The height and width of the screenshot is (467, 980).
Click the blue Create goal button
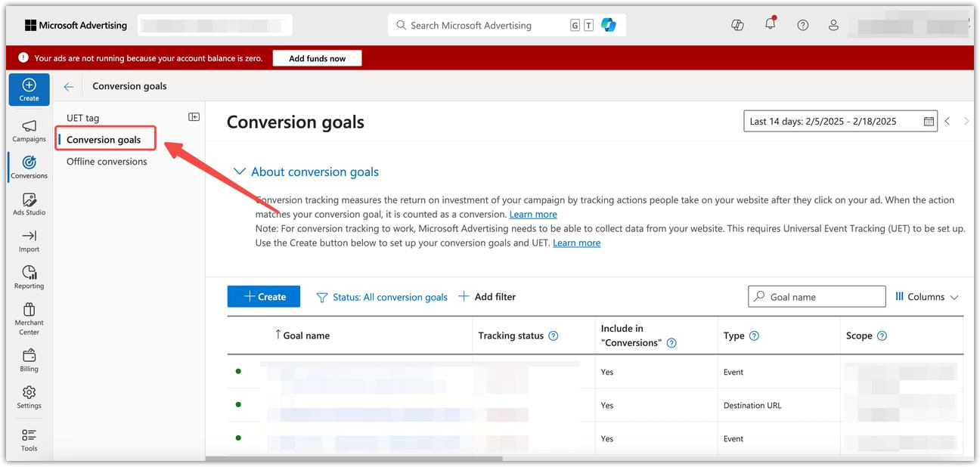[x=264, y=297]
